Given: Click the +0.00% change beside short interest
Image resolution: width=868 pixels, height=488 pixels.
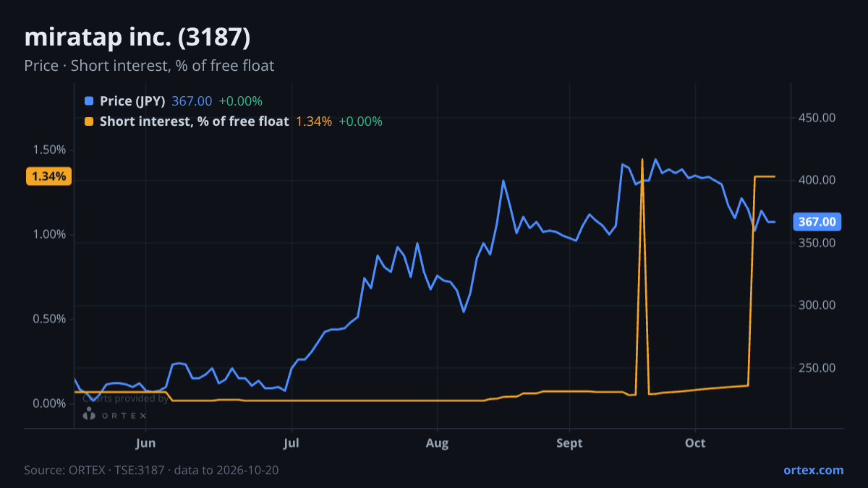Looking at the screenshot, I should tap(360, 121).
